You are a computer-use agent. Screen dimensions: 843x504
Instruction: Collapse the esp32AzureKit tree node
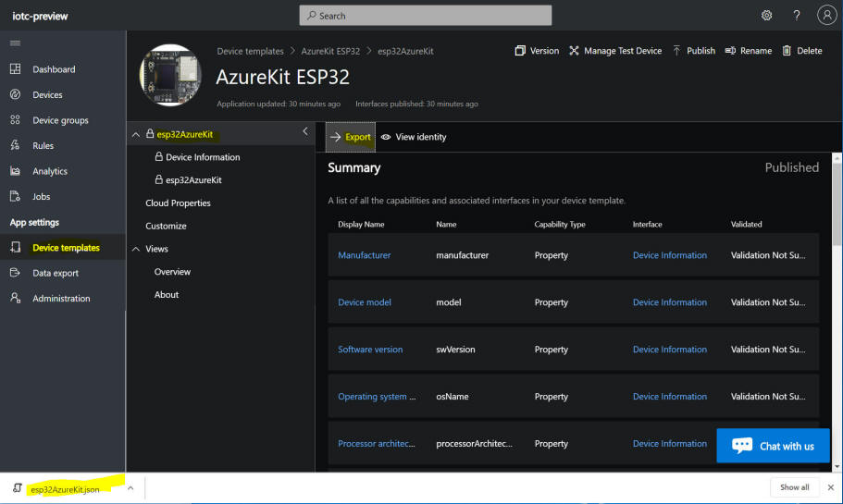click(136, 134)
